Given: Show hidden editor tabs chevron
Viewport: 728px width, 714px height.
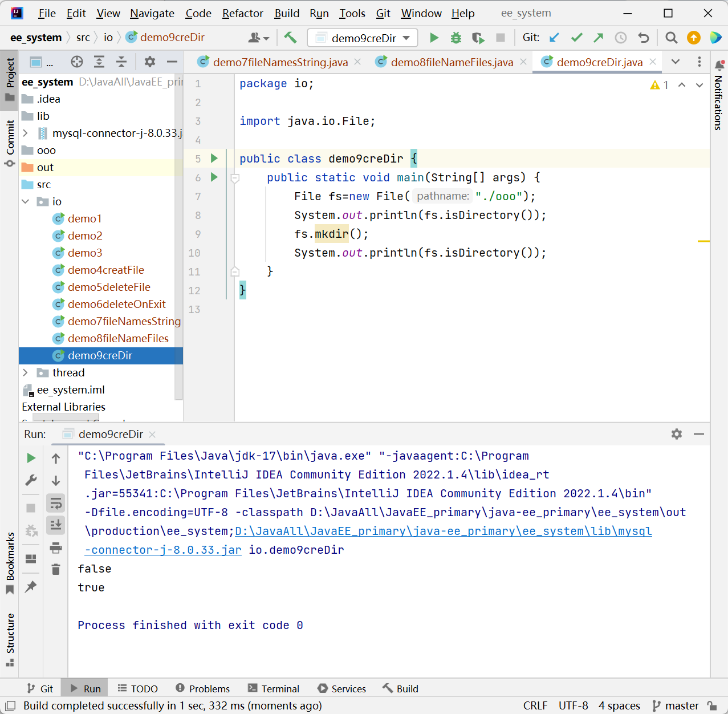Looking at the screenshot, I should point(676,62).
